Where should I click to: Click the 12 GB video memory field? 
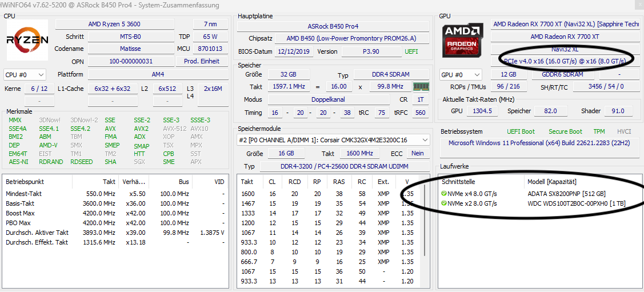click(x=509, y=75)
